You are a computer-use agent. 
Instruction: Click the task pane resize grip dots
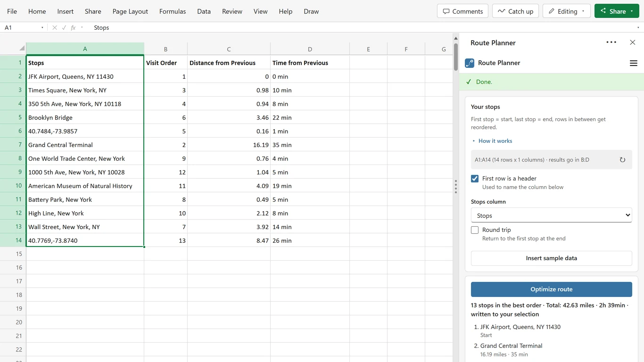coord(455,187)
